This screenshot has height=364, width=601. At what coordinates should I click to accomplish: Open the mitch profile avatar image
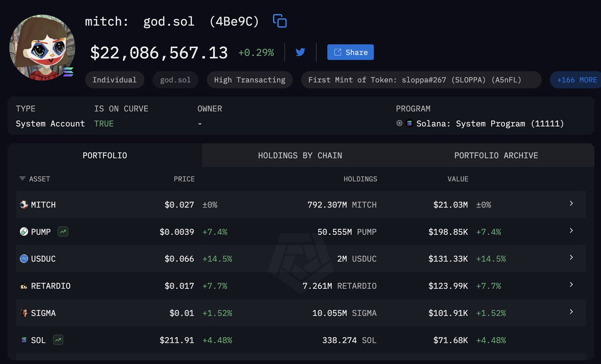pos(42,48)
